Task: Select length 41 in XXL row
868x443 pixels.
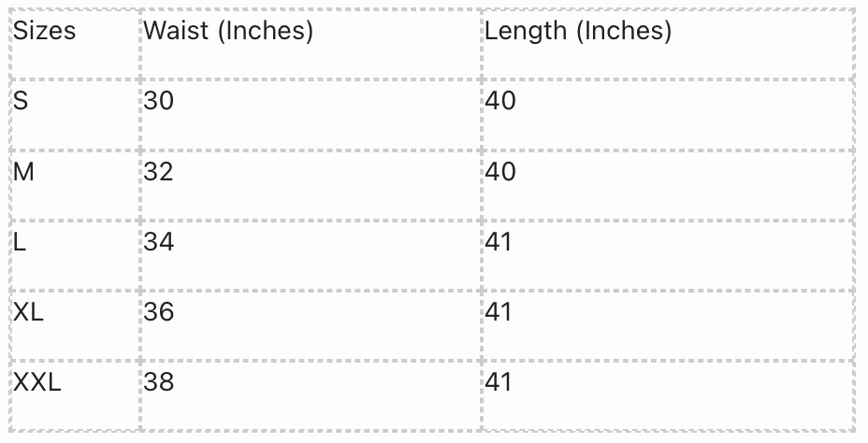Action: coord(499,382)
